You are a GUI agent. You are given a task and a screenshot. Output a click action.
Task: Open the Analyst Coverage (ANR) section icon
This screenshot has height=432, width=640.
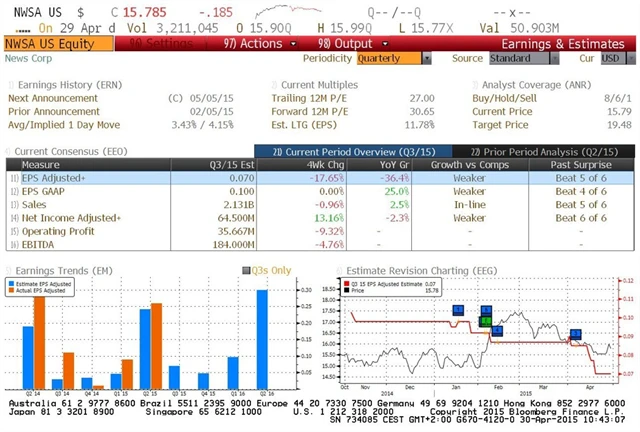click(x=475, y=84)
